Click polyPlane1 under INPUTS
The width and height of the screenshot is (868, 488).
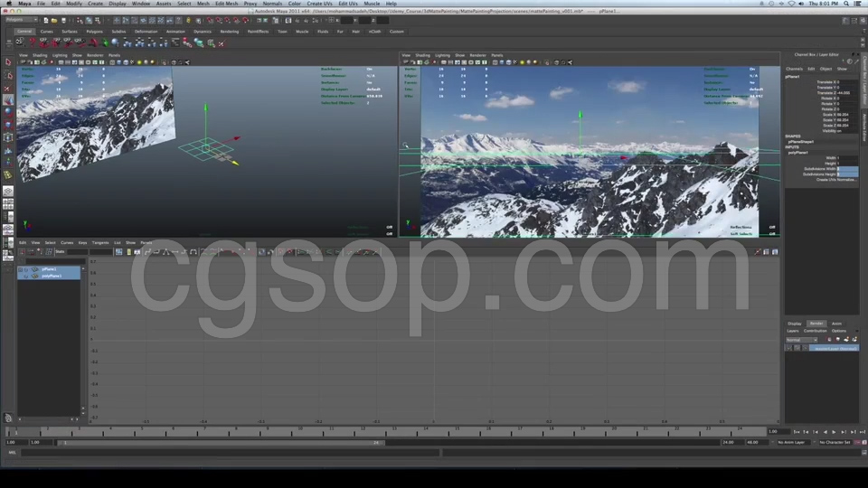click(797, 152)
